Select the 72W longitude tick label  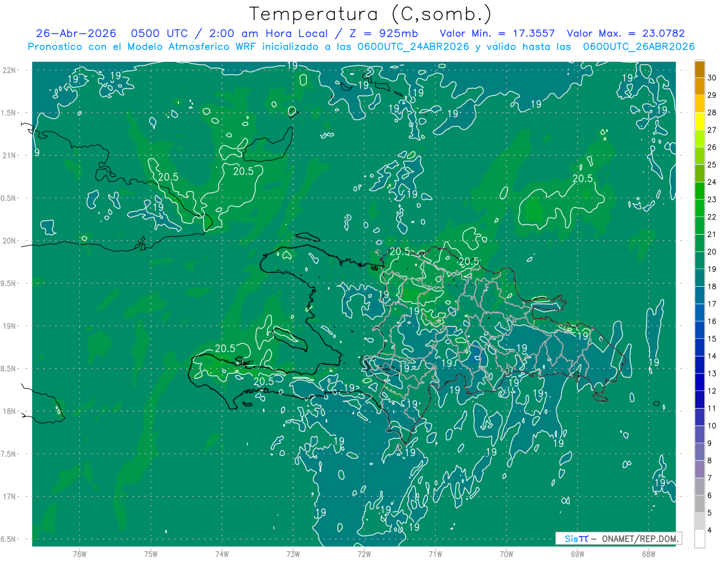tap(364, 554)
